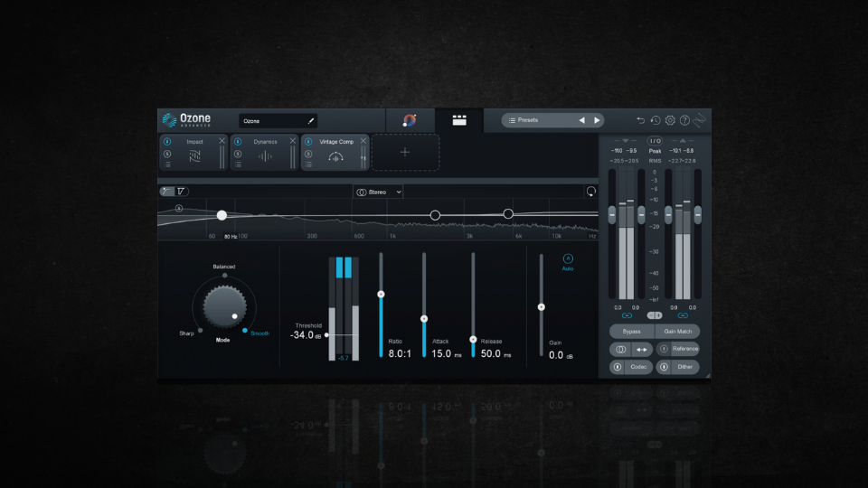Viewport: 868px width, 488px height.
Task: Solo the Impact module
Action: click(167, 154)
